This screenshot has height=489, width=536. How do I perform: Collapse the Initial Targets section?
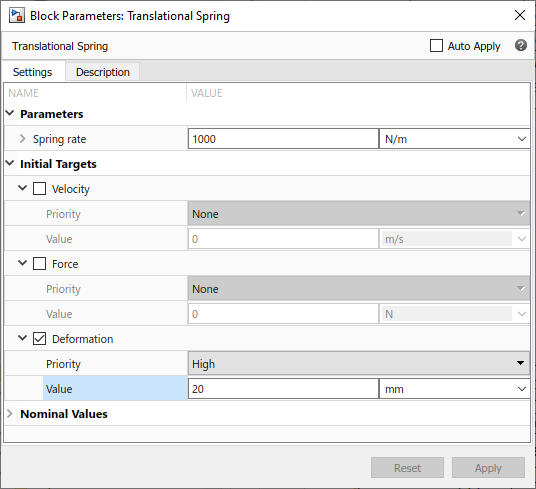[10, 163]
